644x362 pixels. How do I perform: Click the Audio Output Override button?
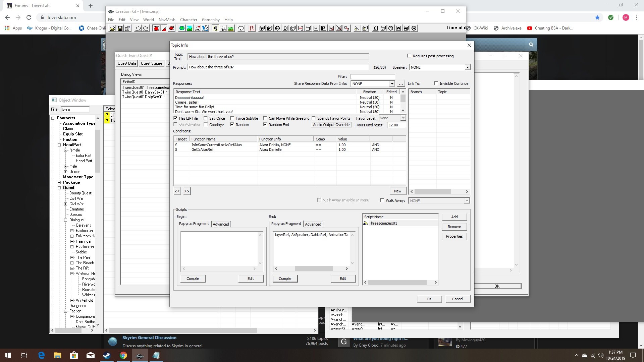pos(331,125)
